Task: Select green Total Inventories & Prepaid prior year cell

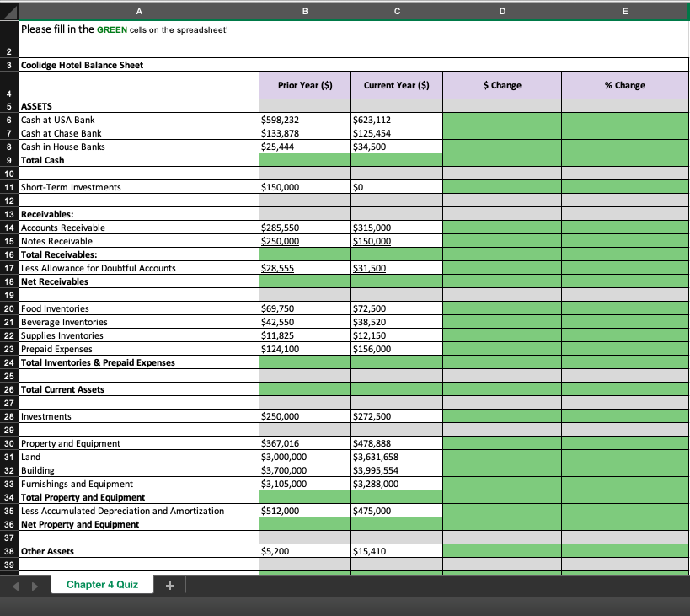Action: point(305,362)
